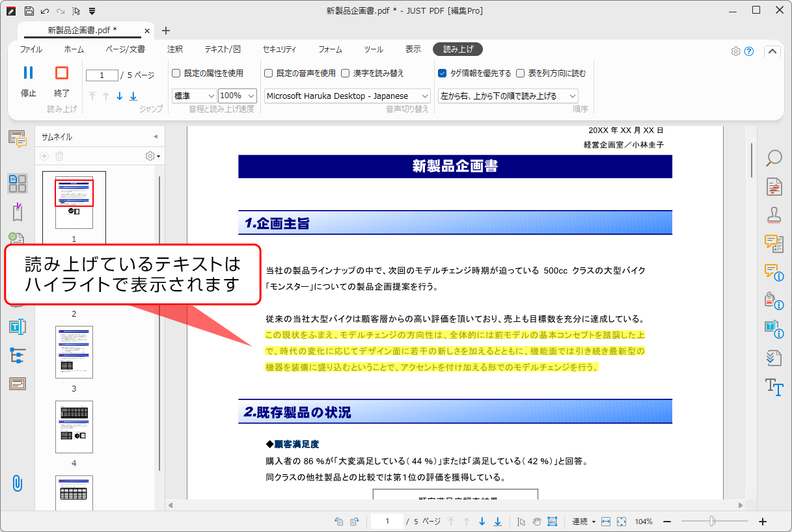
Task: Close the 新製品企画書.pdf tab
Action: pyautogui.click(x=146, y=31)
